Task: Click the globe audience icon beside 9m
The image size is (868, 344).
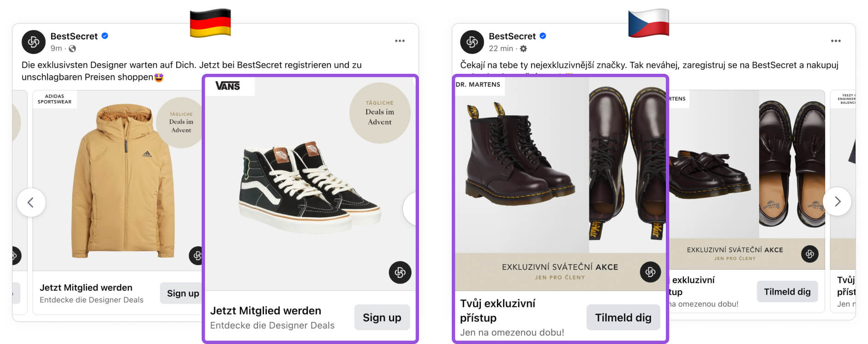Action: click(x=72, y=48)
